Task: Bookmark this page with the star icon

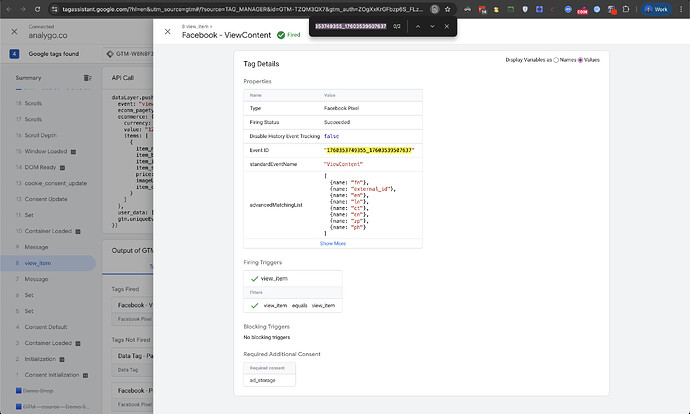Action: coord(448,9)
